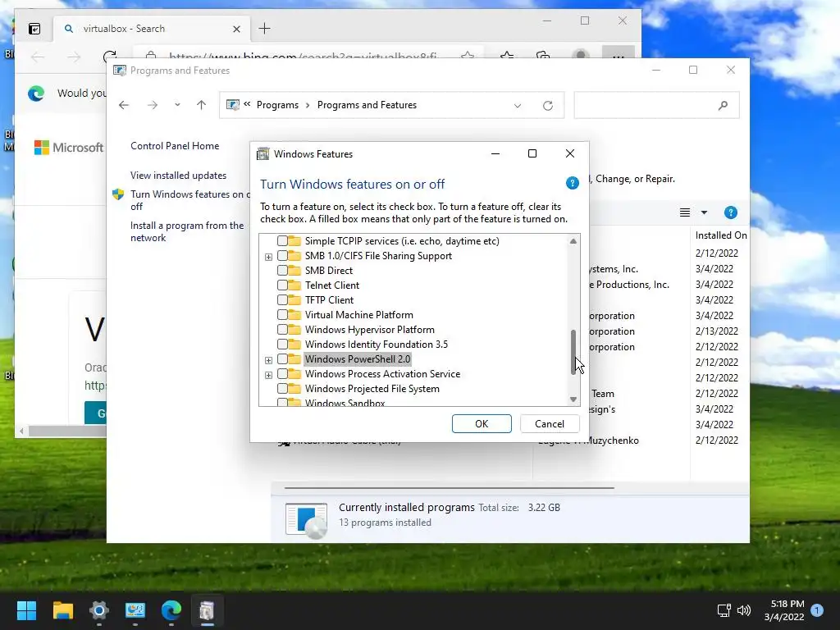Click the Installed On column header
The width and height of the screenshot is (840, 630).
coord(720,235)
